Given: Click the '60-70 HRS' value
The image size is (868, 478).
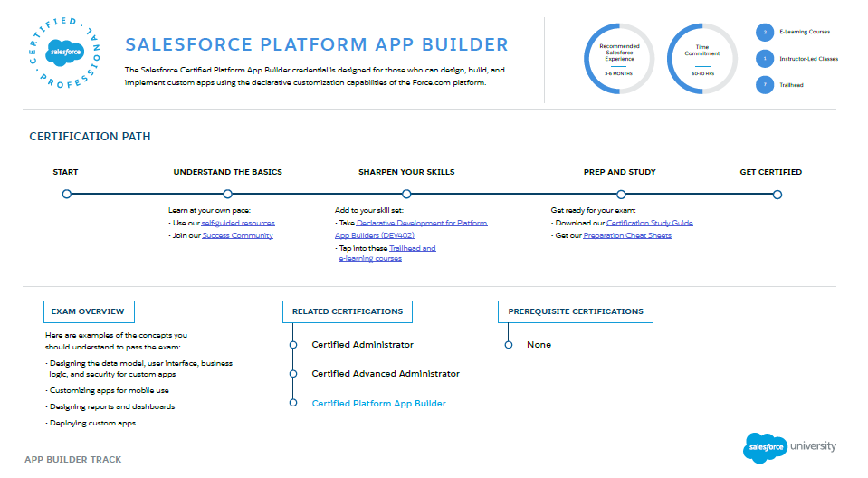Looking at the screenshot, I should click(x=702, y=73).
